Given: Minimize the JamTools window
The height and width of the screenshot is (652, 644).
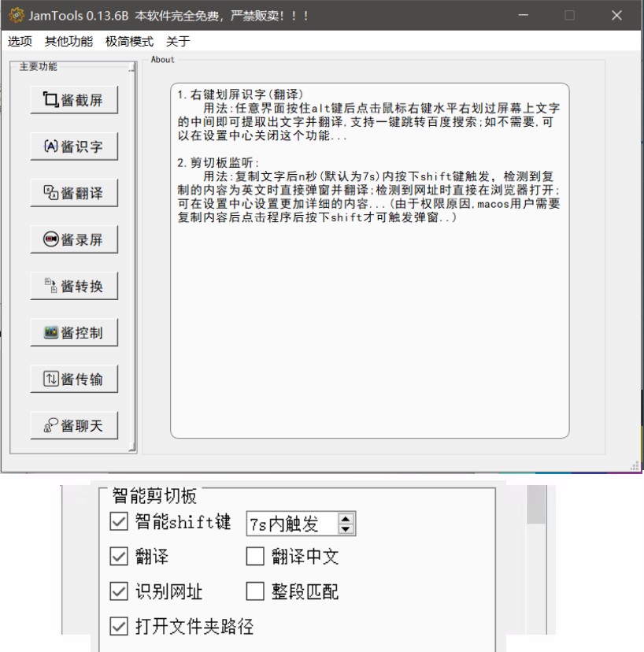Looking at the screenshot, I should click(524, 16).
